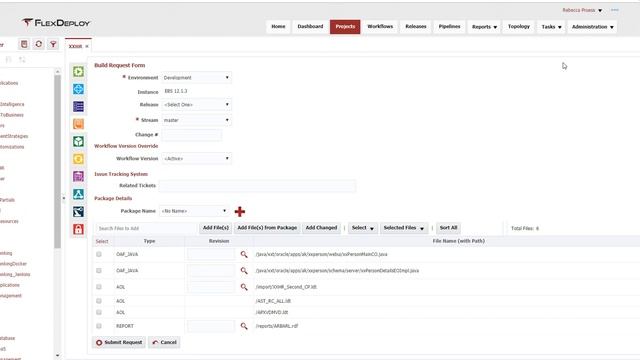This screenshot has height=360, width=640.
Task: Click the revision magnifier for the ARBARL.rdf report row
Action: coord(244,326)
